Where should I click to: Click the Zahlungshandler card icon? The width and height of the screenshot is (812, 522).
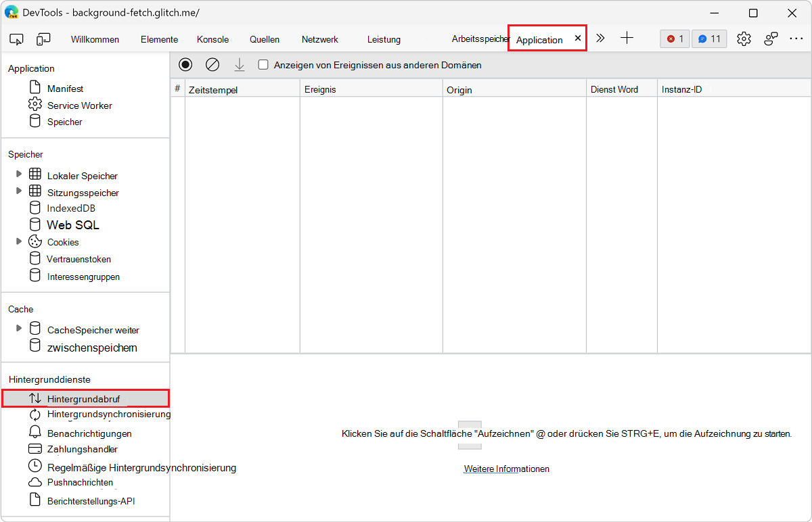tap(35, 449)
